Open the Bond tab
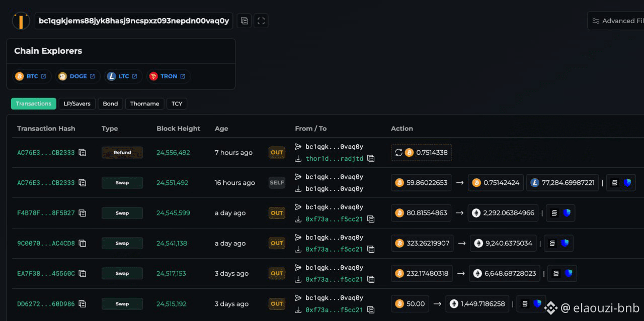This screenshot has height=321, width=644. pos(110,103)
